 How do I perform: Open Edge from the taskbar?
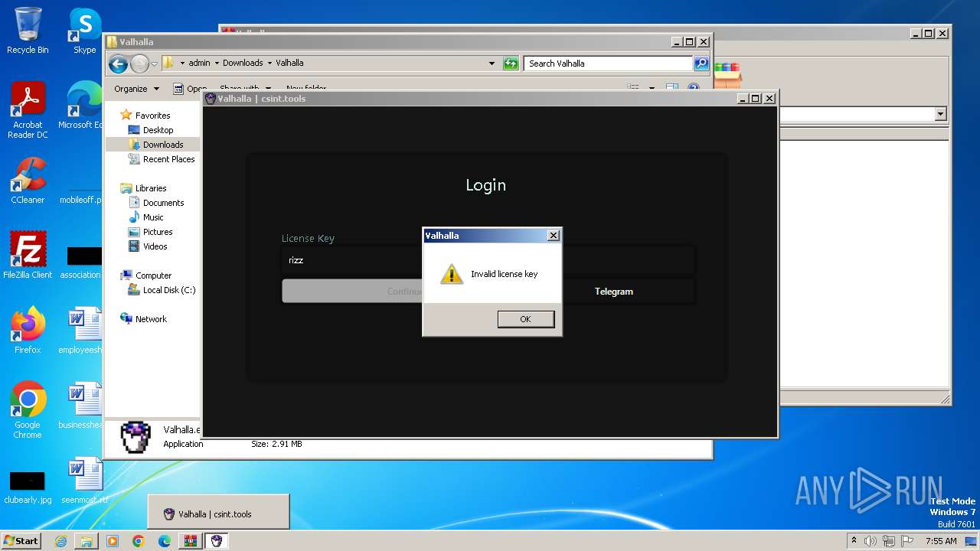(x=165, y=541)
